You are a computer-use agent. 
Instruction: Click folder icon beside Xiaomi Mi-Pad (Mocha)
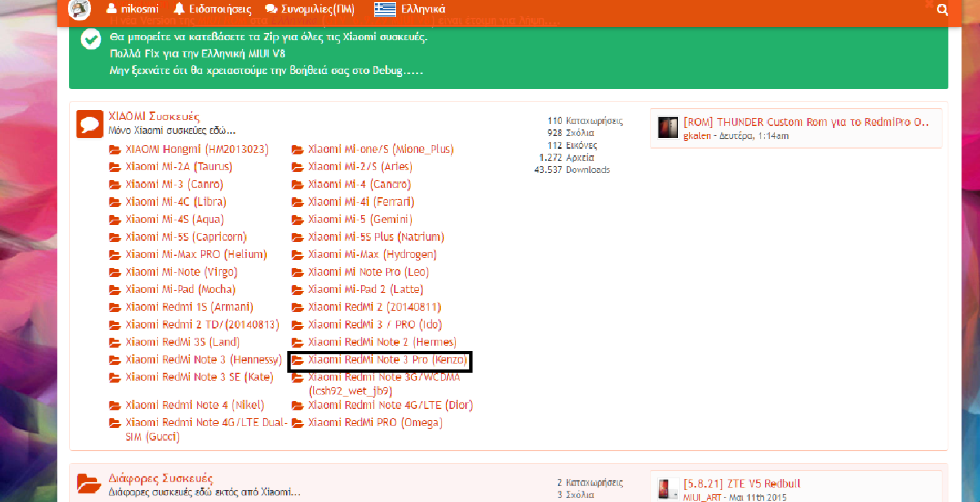tap(115, 290)
